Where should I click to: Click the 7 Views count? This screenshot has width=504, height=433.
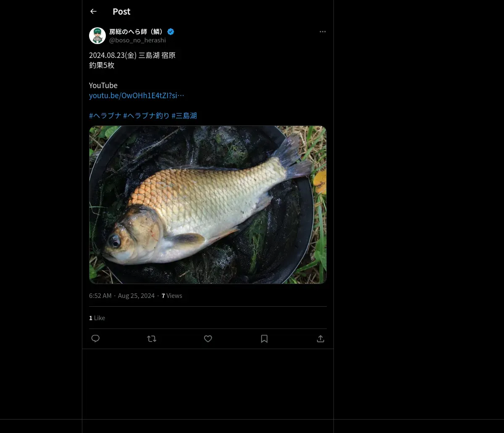point(172,296)
